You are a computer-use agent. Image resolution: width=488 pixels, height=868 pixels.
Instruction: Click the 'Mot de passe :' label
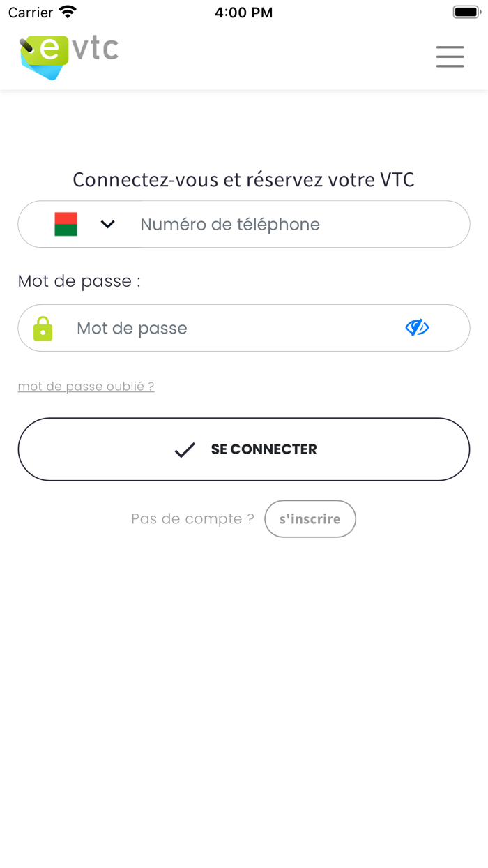click(x=79, y=280)
